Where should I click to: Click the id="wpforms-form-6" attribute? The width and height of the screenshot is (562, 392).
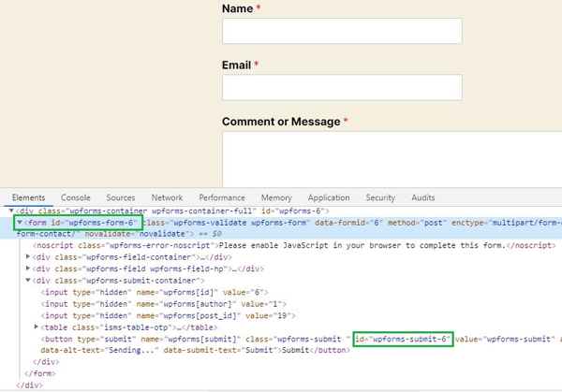point(94,223)
